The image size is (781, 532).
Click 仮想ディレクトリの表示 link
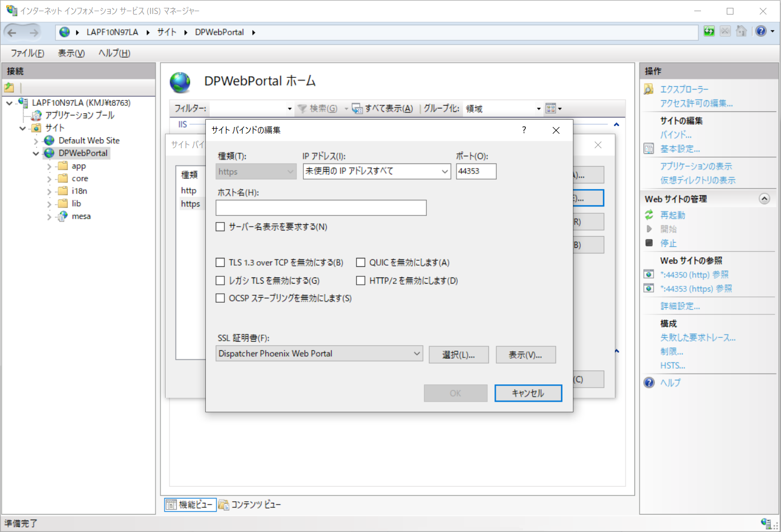[698, 180]
